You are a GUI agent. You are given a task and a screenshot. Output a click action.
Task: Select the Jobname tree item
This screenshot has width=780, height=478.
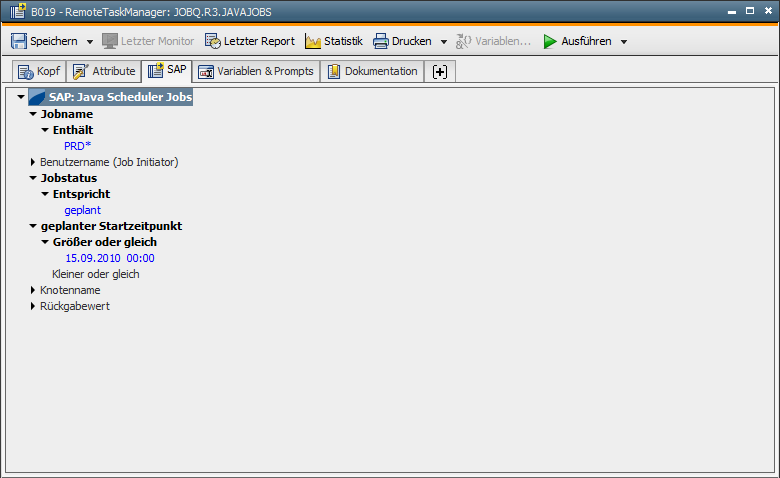point(67,114)
